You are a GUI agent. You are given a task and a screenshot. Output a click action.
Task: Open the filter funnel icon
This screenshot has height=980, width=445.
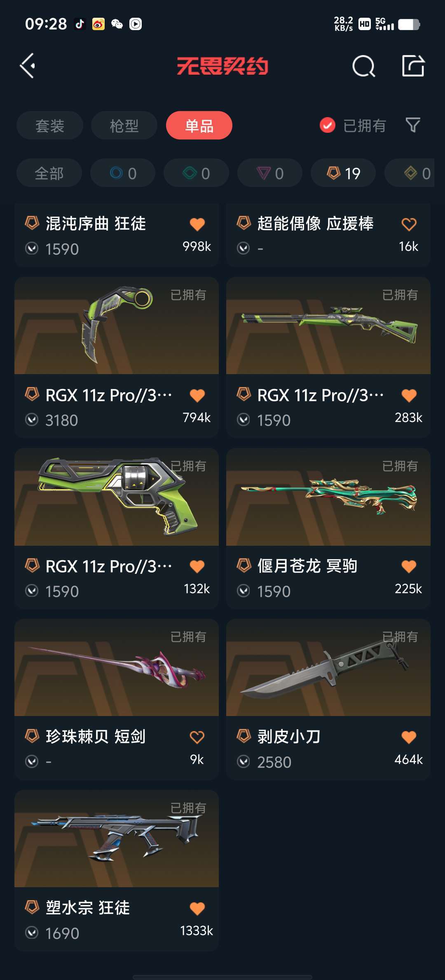tap(413, 125)
